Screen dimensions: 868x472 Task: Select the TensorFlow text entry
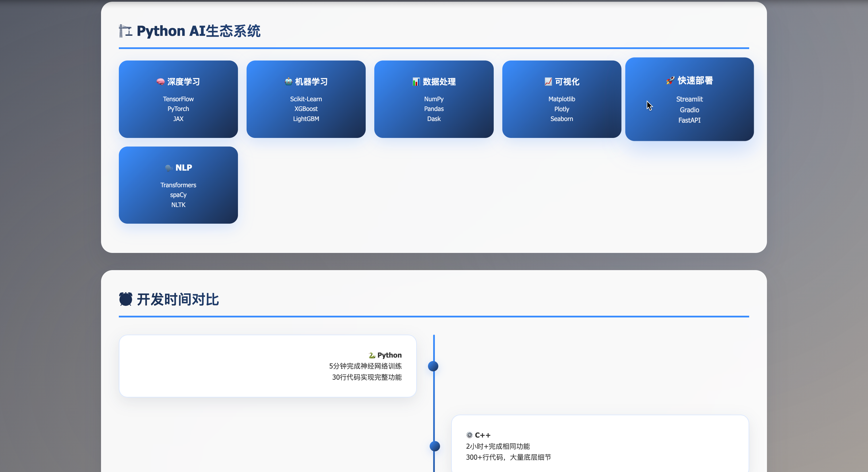[x=178, y=99]
